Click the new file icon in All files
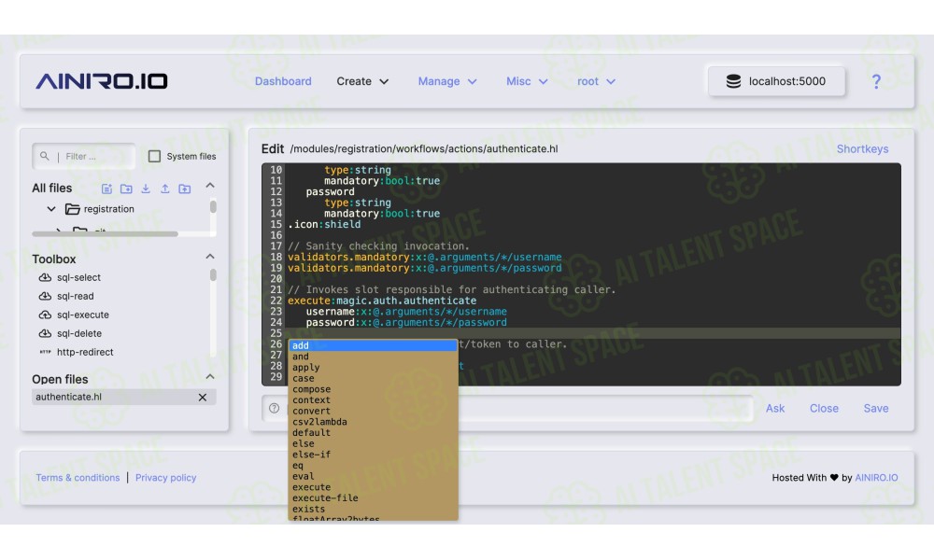 click(x=106, y=189)
